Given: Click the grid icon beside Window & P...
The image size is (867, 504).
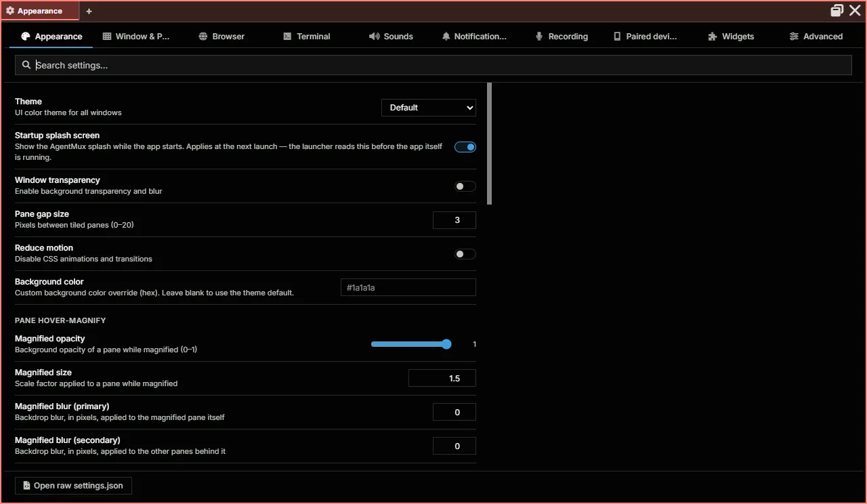Looking at the screenshot, I should [107, 37].
